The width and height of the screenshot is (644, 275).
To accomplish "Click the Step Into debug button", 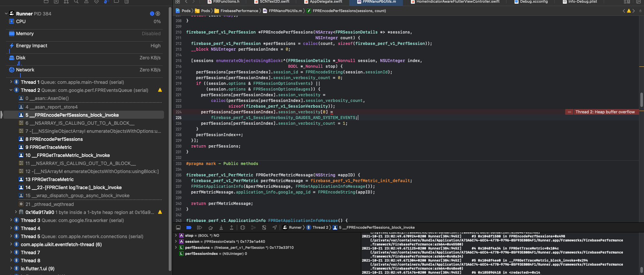I will point(221,227).
